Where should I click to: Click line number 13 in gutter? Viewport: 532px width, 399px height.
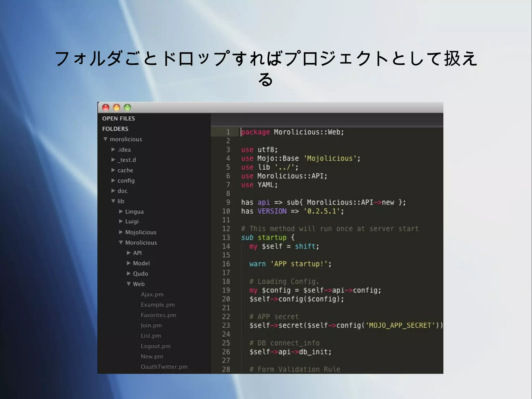coord(226,238)
